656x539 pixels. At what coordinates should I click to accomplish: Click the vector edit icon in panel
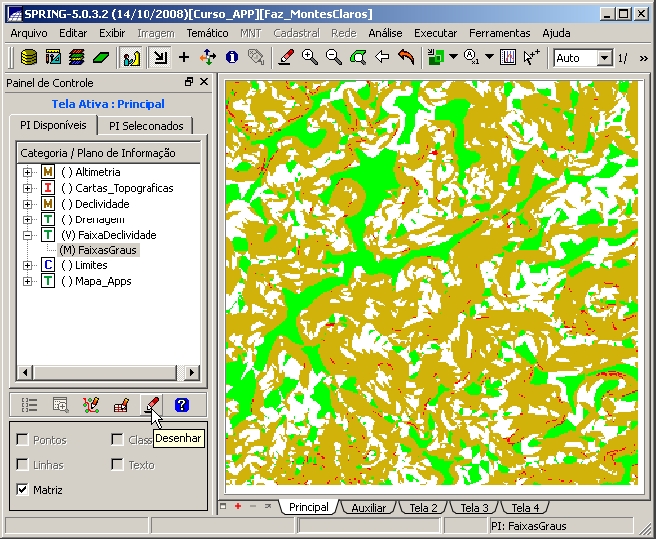coord(91,405)
